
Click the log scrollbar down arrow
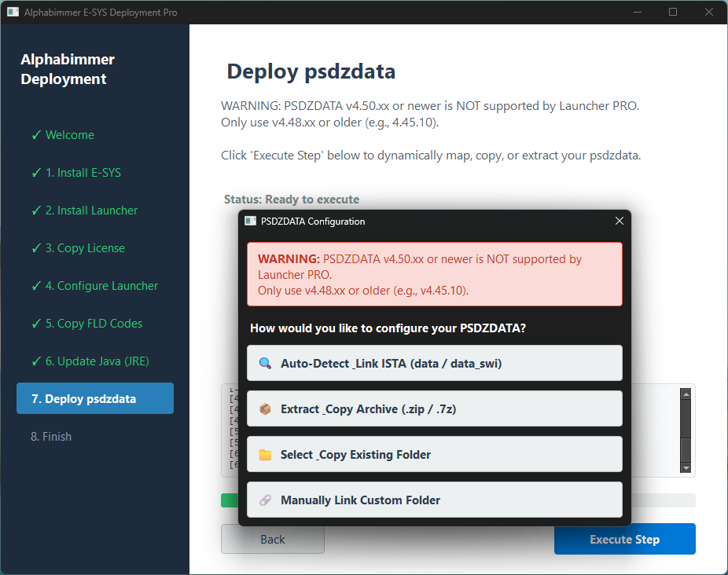pos(686,467)
